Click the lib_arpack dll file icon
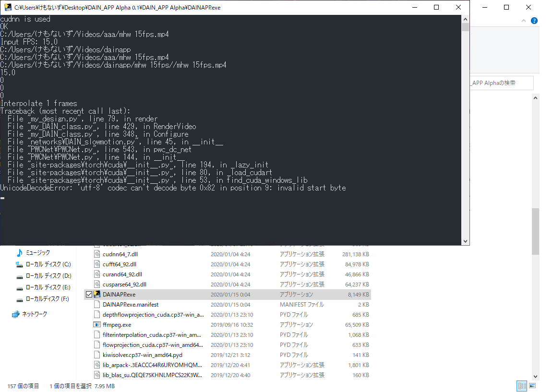Image resolution: width=553 pixels, height=392 pixels. pyautogui.click(x=97, y=365)
